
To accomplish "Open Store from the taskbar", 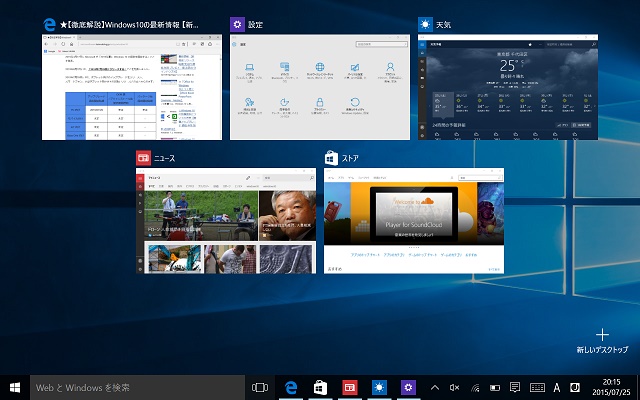I will coord(320,387).
